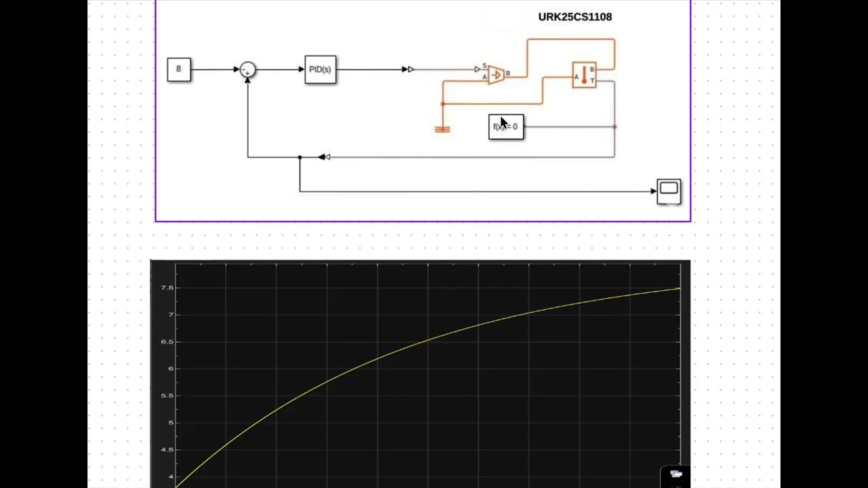Click the URK25CS1108 annotation text
868x488 pixels.
tap(575, 17)
